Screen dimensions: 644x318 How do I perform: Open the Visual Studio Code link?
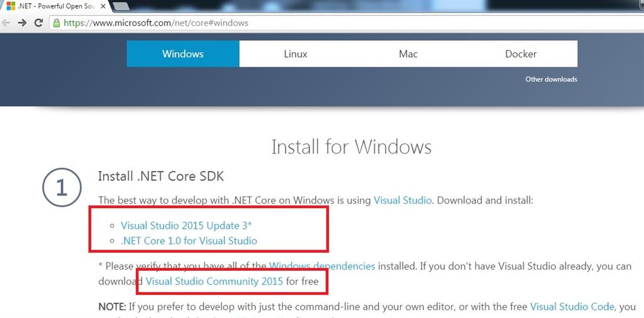coord(572,307)
